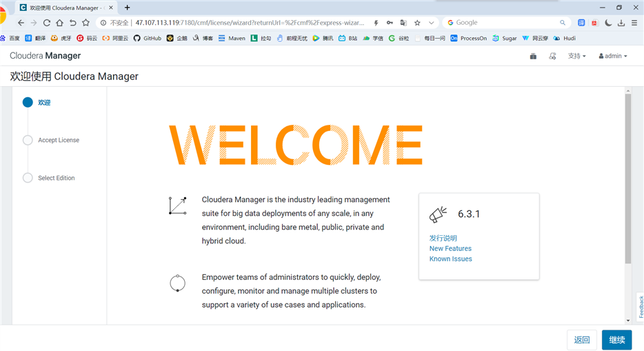The height and width of the screenshot is (351, 644).
Task: Open the Sugar bookmark
Action: coord(505,38)
